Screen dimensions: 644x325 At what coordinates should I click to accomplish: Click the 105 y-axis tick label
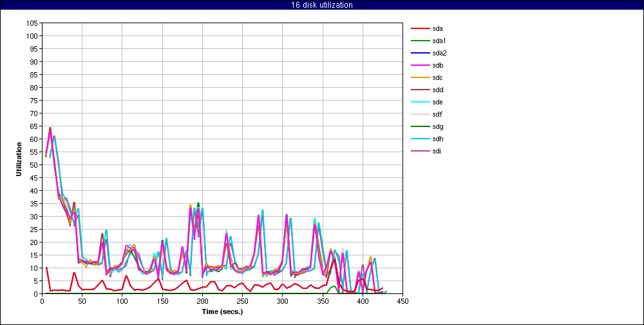(x=33, y=23)
